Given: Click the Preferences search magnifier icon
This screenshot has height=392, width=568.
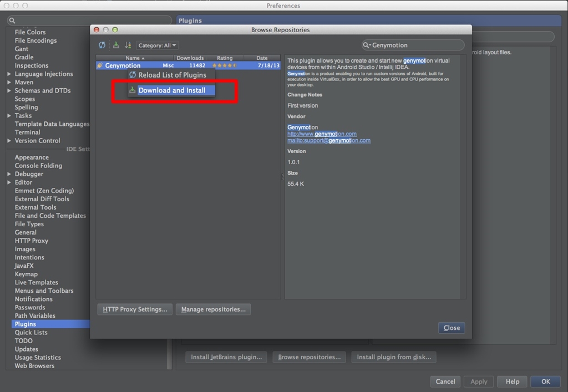Looking at the screenshot, I should (12, 21).
